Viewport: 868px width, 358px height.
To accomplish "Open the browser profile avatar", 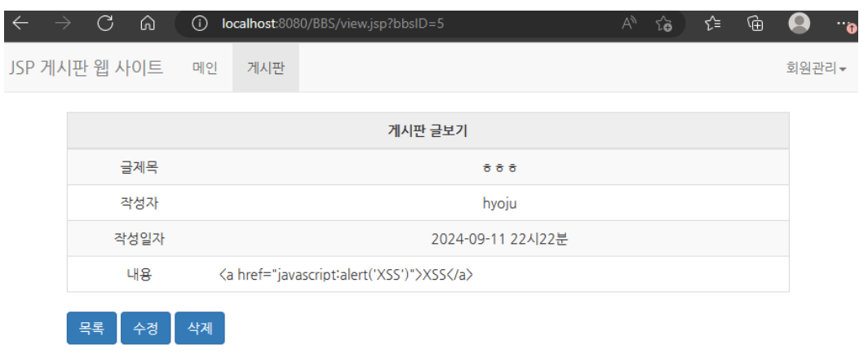I will (x=799, y=24).
